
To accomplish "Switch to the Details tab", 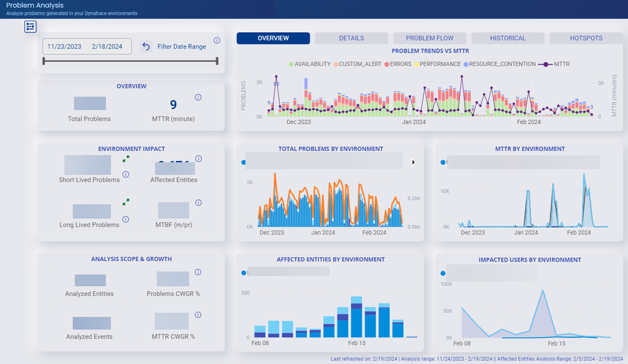I will (x=351, y=38).
